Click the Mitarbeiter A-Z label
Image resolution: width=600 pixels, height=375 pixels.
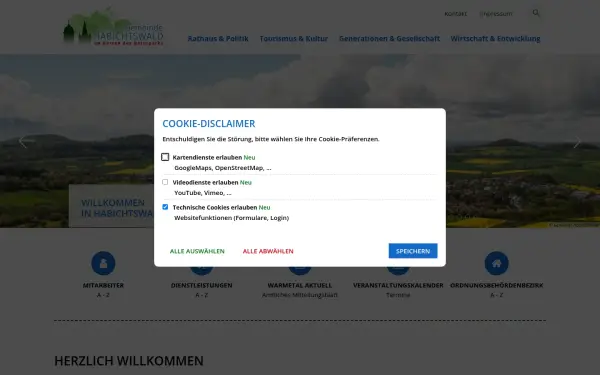103,290
